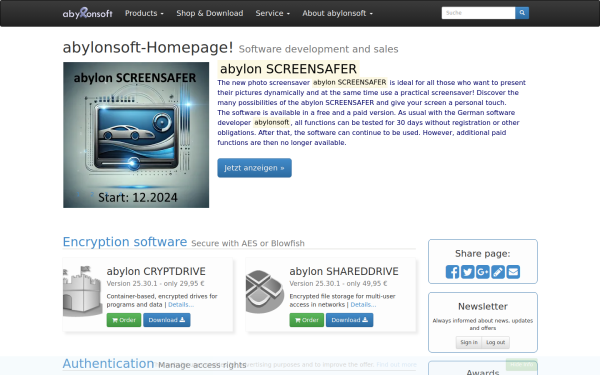The image size is (600, 375).
Task: Order abylon SHAREDDRIVE with green button
Action: tap(307, 320)
